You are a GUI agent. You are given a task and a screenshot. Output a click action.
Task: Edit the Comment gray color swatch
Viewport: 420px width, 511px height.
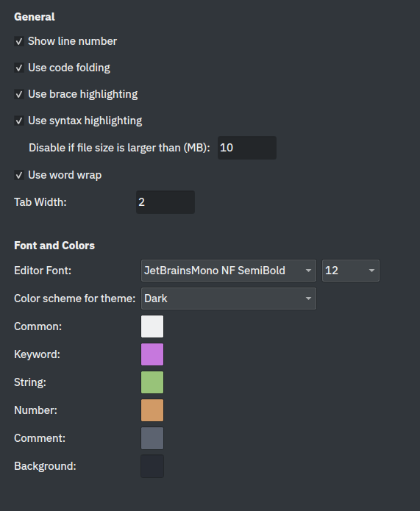pos(152,438)
